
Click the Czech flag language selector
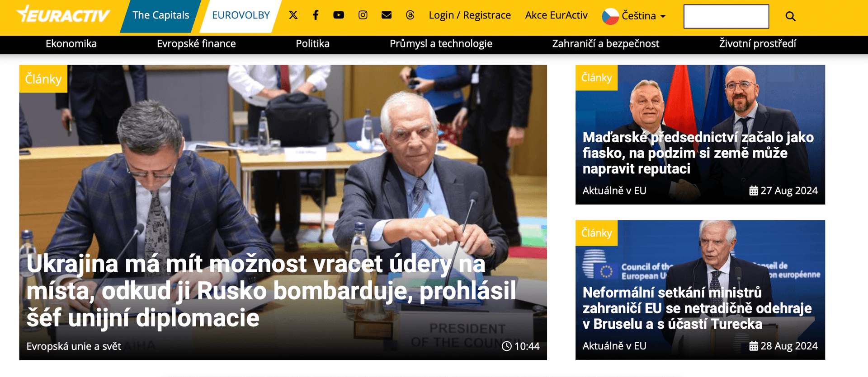click(610, 16)
